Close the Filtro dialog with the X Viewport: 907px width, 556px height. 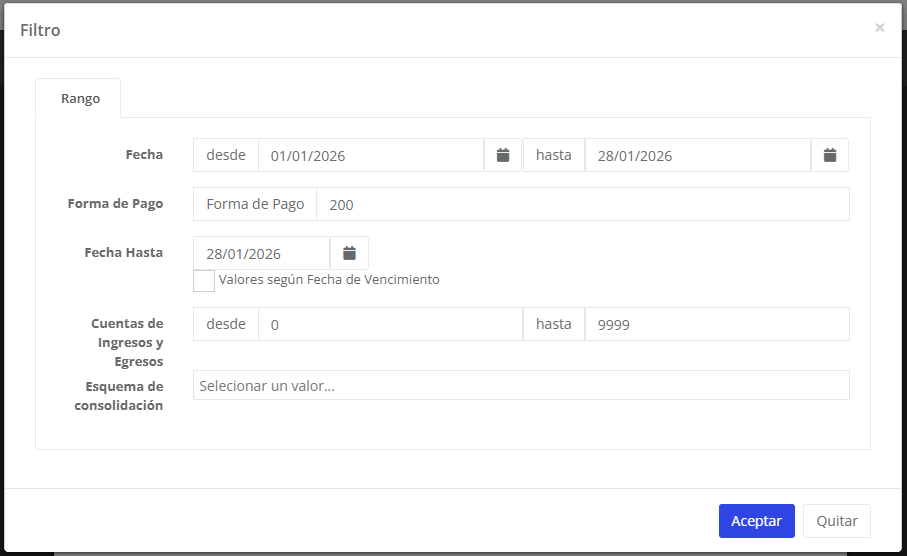tap(879, 28)
